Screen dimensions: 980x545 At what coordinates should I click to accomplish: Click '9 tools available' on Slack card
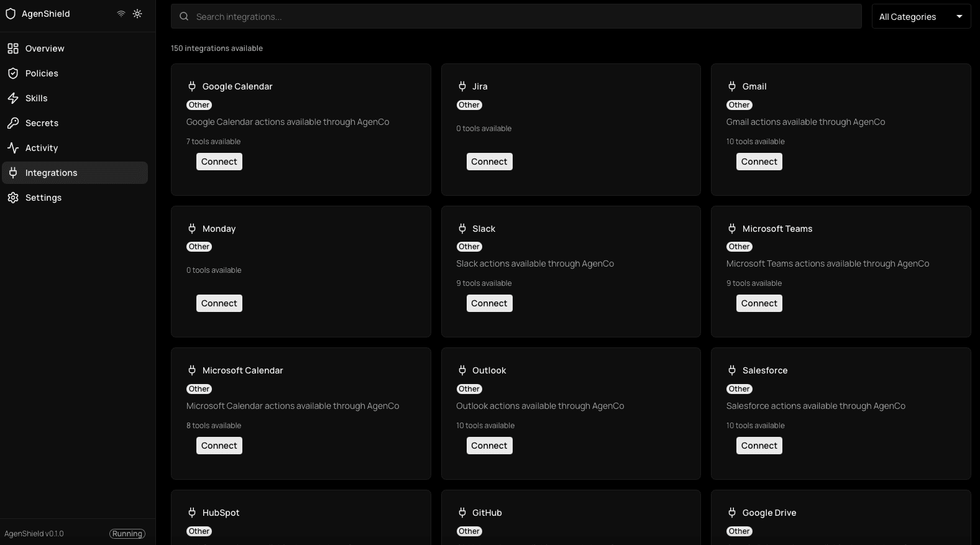(484, 283)
